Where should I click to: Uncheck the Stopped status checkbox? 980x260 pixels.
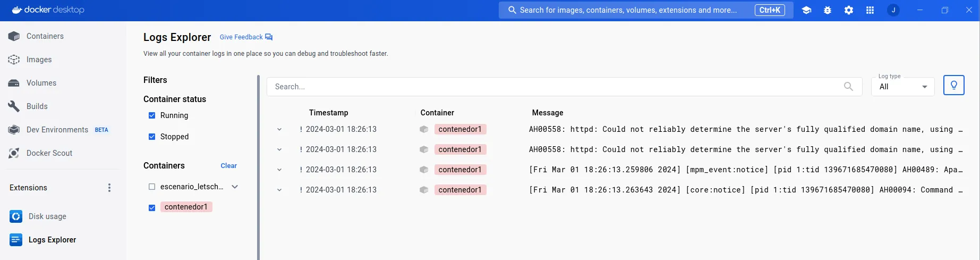(152, 137)
